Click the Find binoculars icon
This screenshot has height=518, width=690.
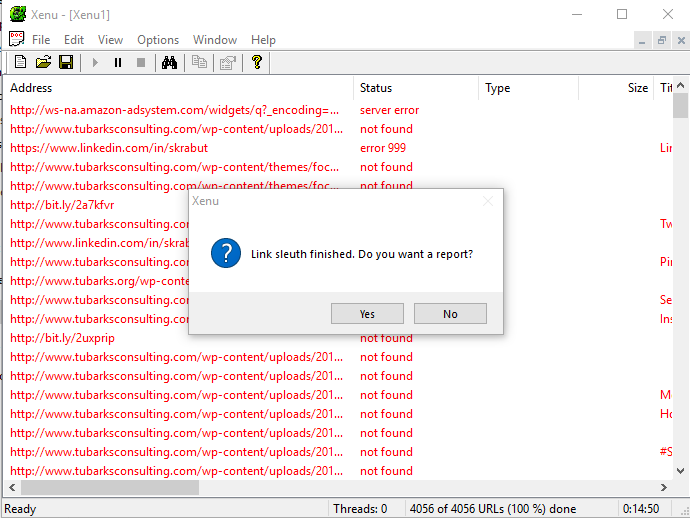(x=169, y=63)
